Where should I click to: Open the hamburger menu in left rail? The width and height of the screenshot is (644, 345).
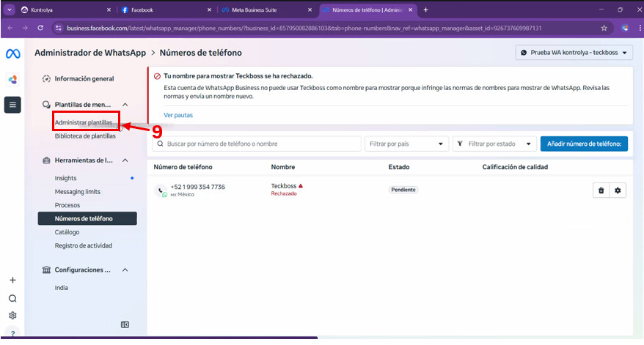[x=12, y=105]
